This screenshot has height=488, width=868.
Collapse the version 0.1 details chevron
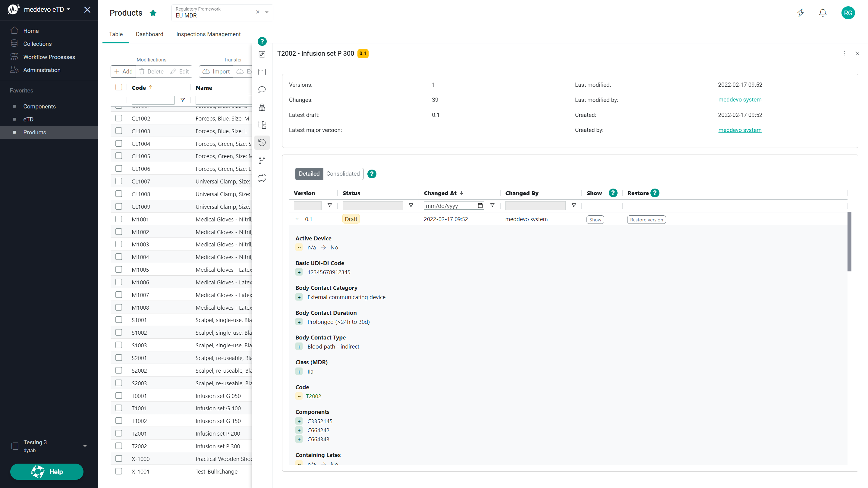[x=297, y=219]
